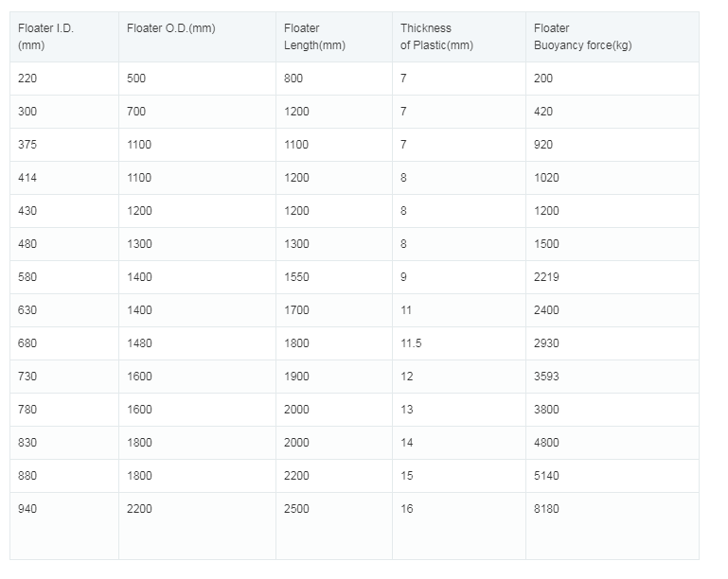Click the 500 O.D. value cell
Screen dimensions: 728x579
[136, 79]
